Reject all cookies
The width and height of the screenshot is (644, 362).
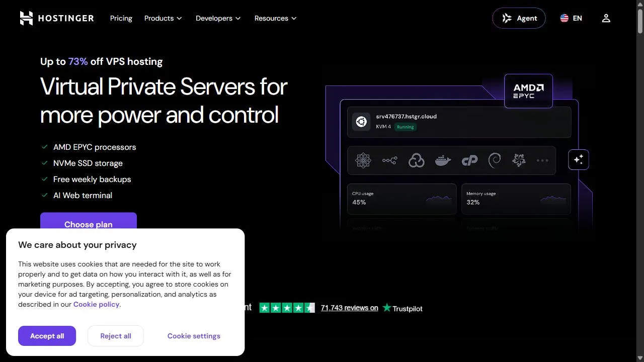pos(116,336)
